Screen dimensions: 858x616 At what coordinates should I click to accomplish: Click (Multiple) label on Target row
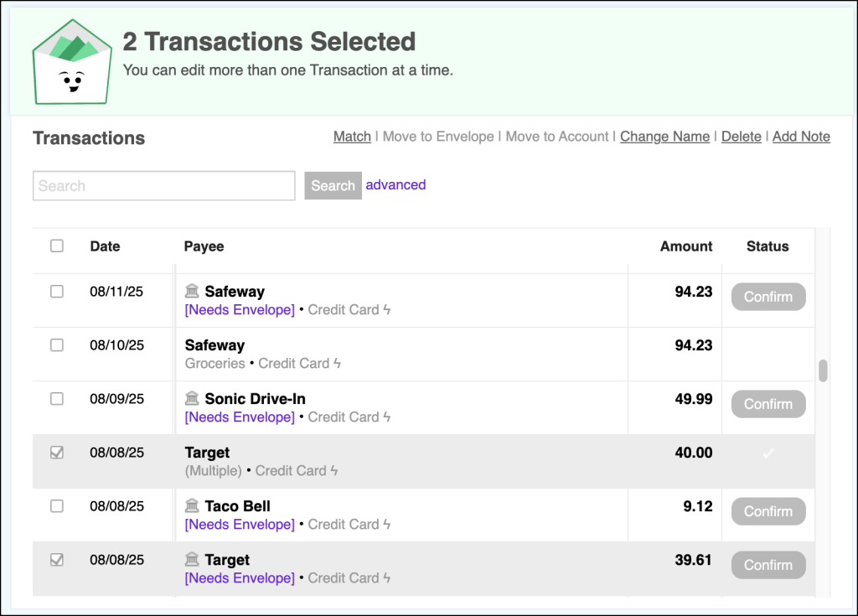tap(214, 471)
